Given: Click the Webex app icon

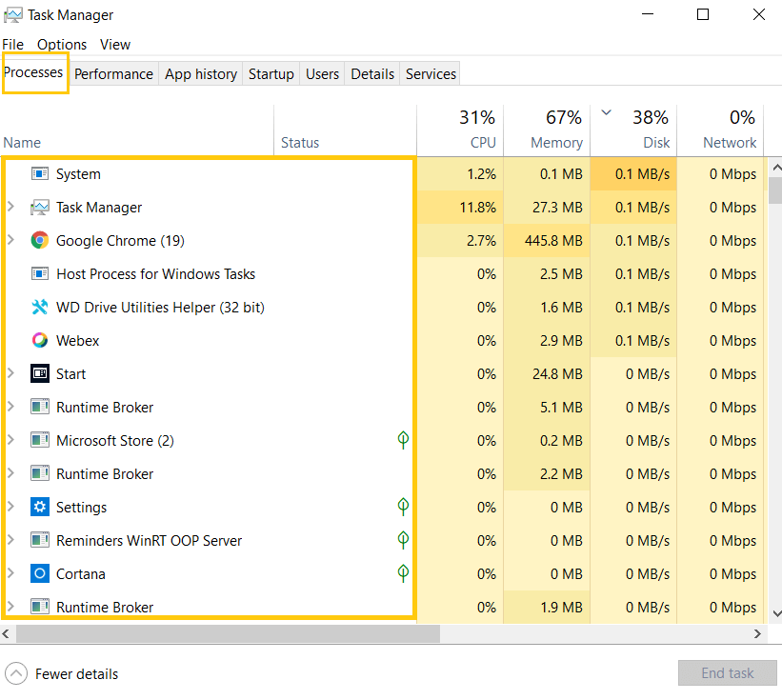Looking at the screenshot, I should pyautogui.click(x=39, y=340).
